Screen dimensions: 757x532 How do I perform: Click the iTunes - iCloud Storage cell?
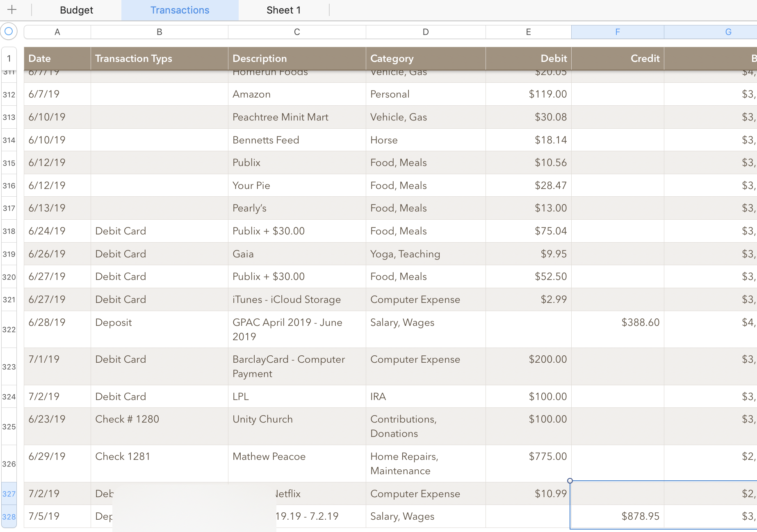coord(297,300)
